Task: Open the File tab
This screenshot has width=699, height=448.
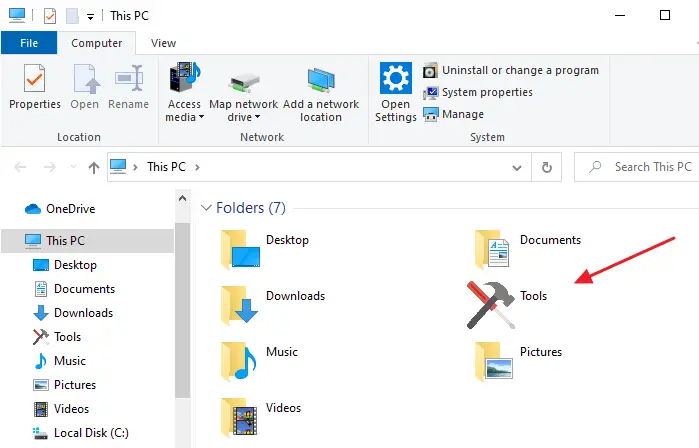Action: (29, 43)
